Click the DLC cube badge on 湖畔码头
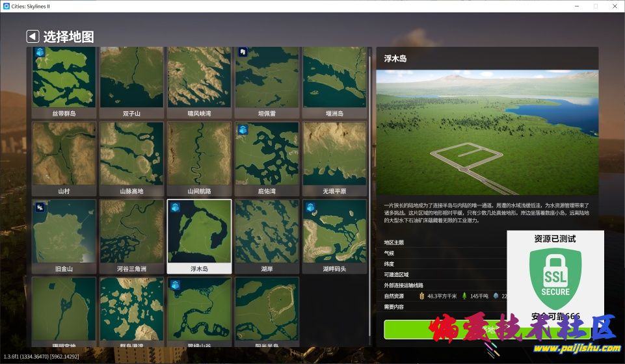This screenshot has width=625, height=364. point(310,207)
